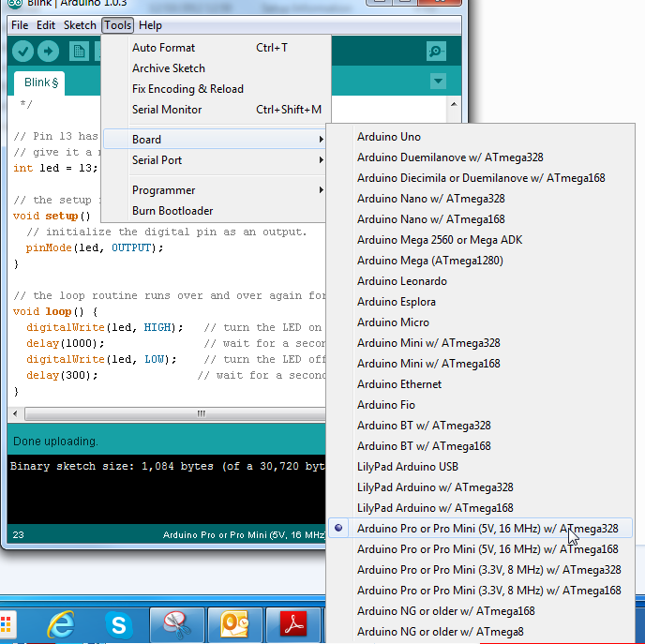The image size is (645, 644).
Task: Select Arduino NG or older w/ ATmega168
Action: [480, 611]
